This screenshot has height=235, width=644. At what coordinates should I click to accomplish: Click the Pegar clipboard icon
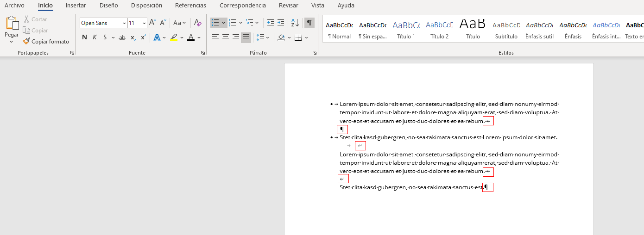pos(12,23)
